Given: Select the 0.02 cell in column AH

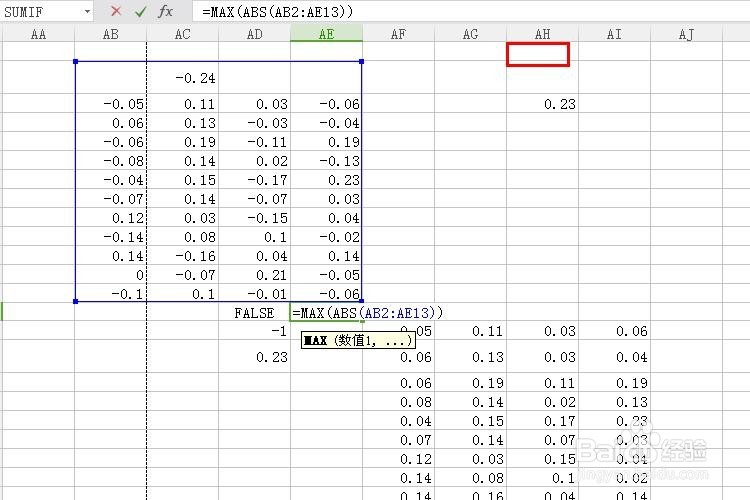Looking at the screenshot, I should pos(542,401).
